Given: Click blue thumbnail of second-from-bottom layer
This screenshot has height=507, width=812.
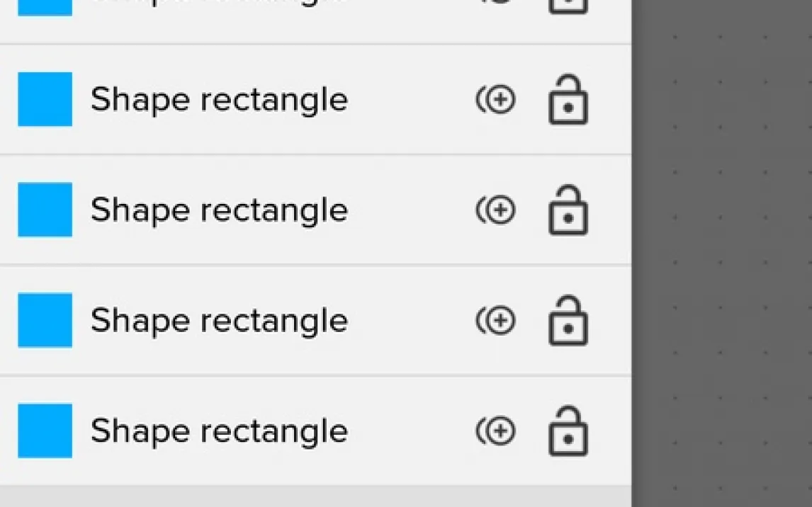Looking at the screenshot, I should coord(45,320).
